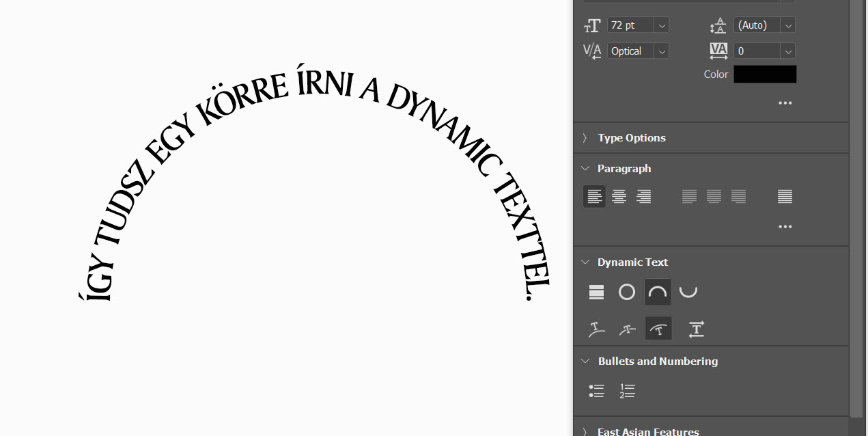Click the second text-on-path alignment icon
This screenshot has height=436, width=868.
tap(627, 329)
